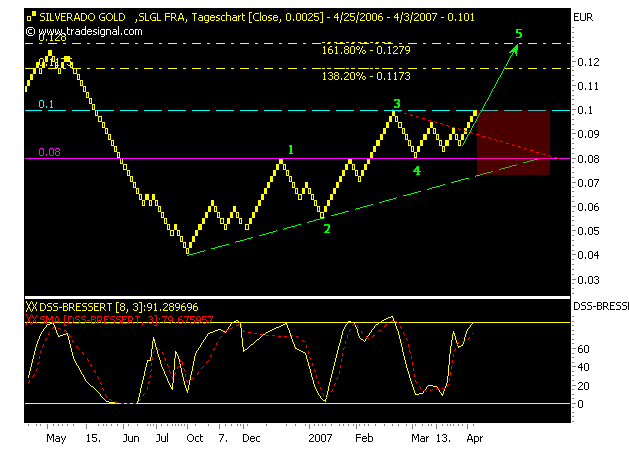Click the dark red shaded target zone rectangle

coord(513,142)
